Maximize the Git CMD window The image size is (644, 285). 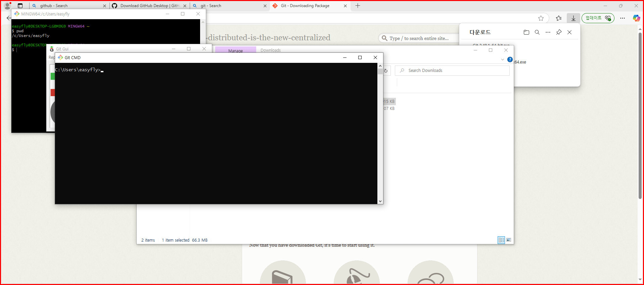[360, 57]
